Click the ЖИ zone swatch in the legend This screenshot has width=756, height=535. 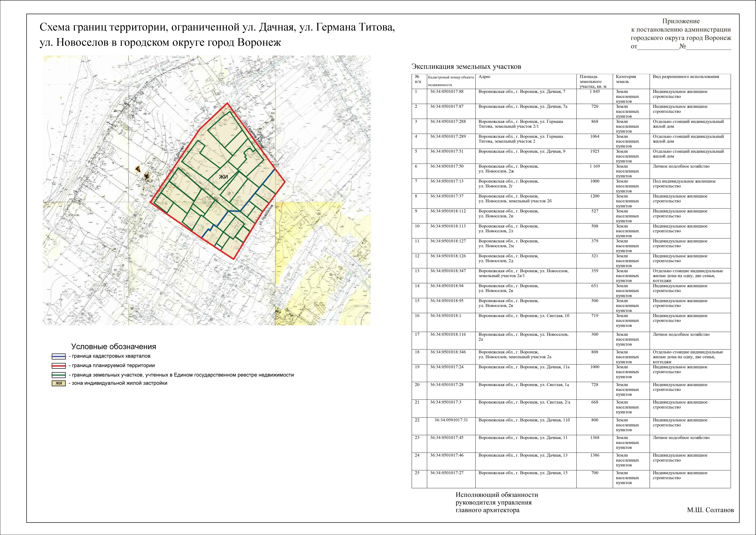tap(59, 383)
